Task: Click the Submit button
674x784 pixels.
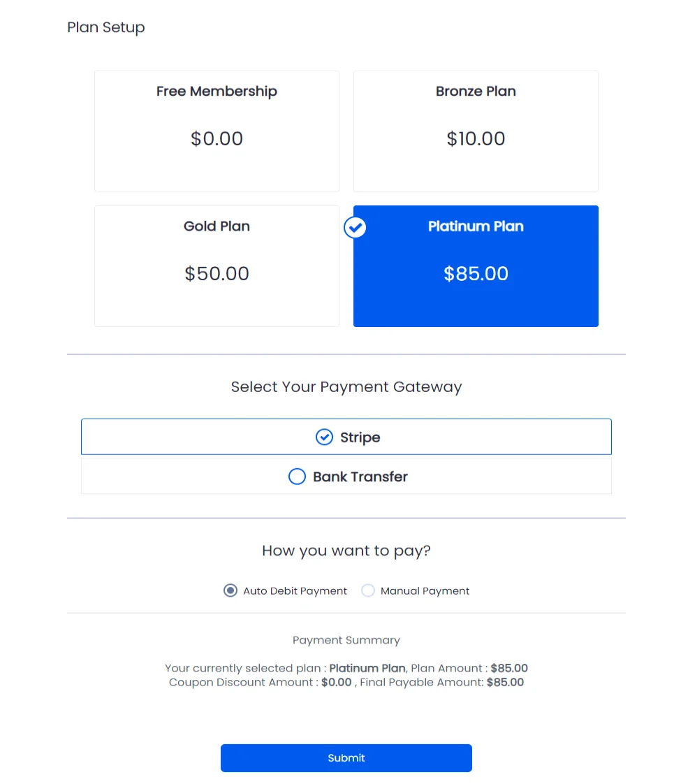Action: [346, 758]
